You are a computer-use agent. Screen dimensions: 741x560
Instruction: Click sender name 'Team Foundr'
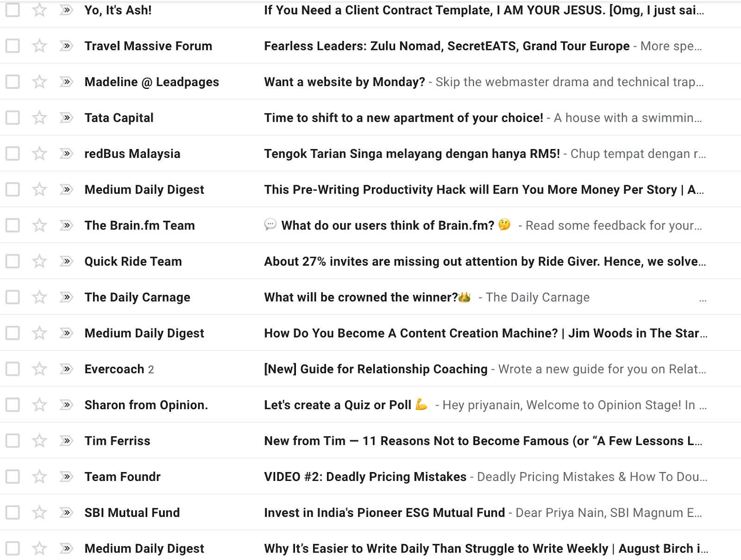pyautogui.click(x=123, y=477)
